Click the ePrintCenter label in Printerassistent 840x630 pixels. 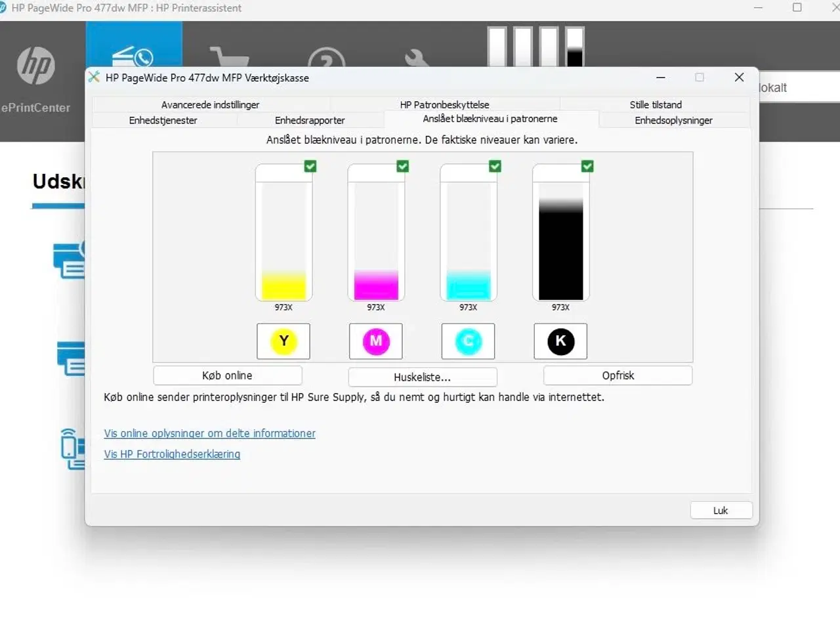[35, 108]
